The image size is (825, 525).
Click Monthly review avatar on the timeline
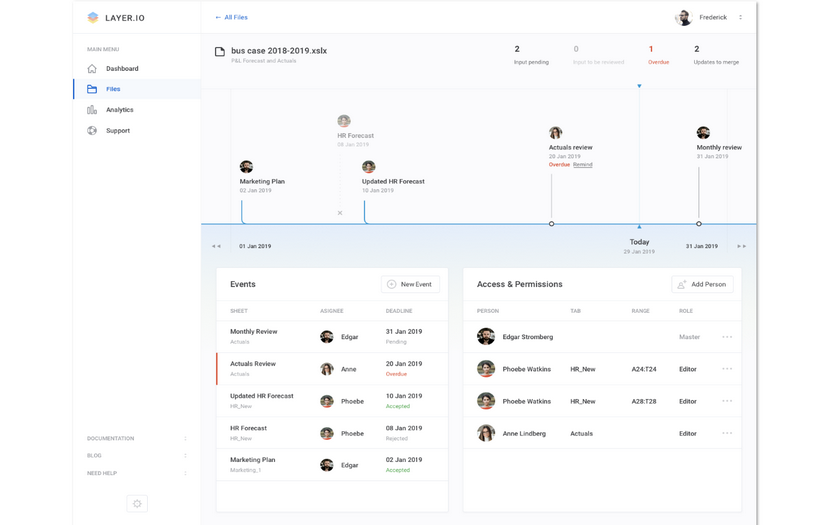(703, 133)
